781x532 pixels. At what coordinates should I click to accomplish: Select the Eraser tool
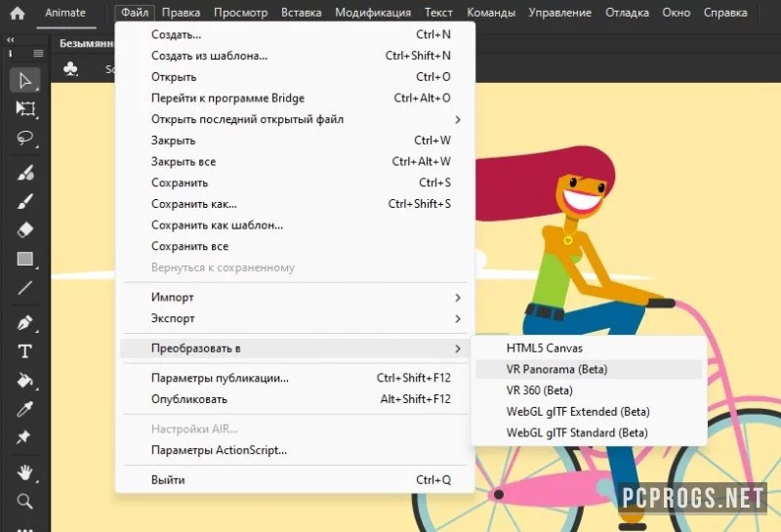[25, 229]
